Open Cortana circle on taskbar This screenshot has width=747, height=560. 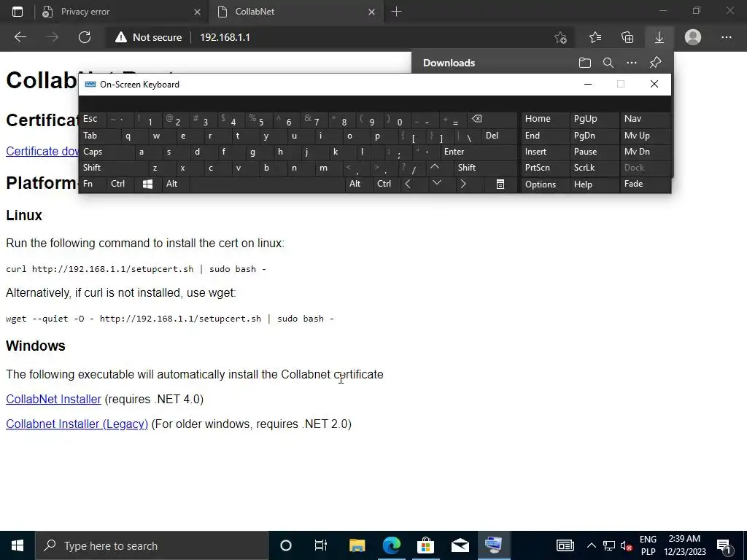(286, 545)
